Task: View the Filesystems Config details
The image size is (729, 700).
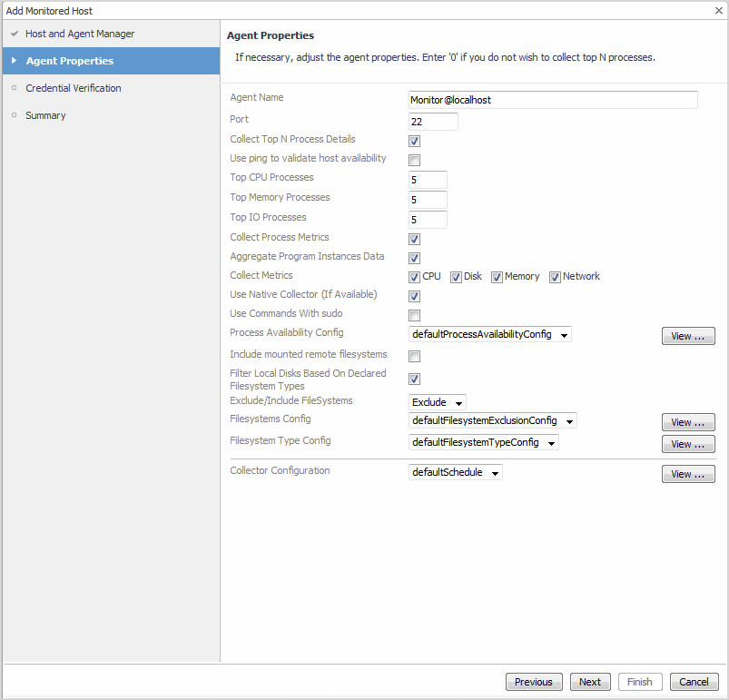Action: (688, 422)
